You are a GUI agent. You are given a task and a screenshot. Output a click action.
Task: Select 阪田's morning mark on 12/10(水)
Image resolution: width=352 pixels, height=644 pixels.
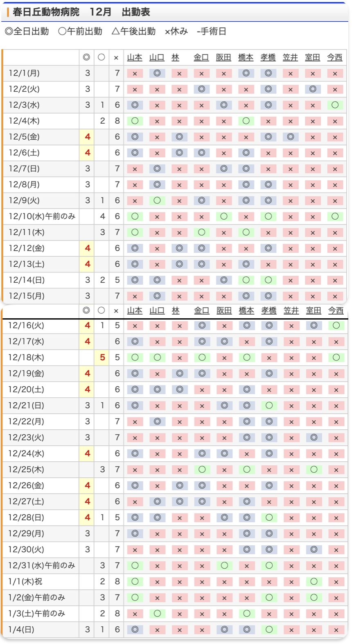[223, 216]
